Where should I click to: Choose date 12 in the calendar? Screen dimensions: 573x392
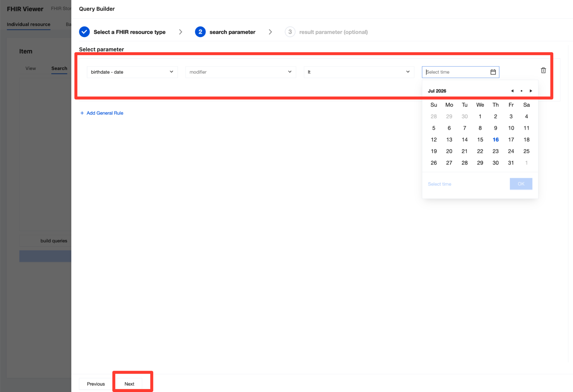(434, 140)
